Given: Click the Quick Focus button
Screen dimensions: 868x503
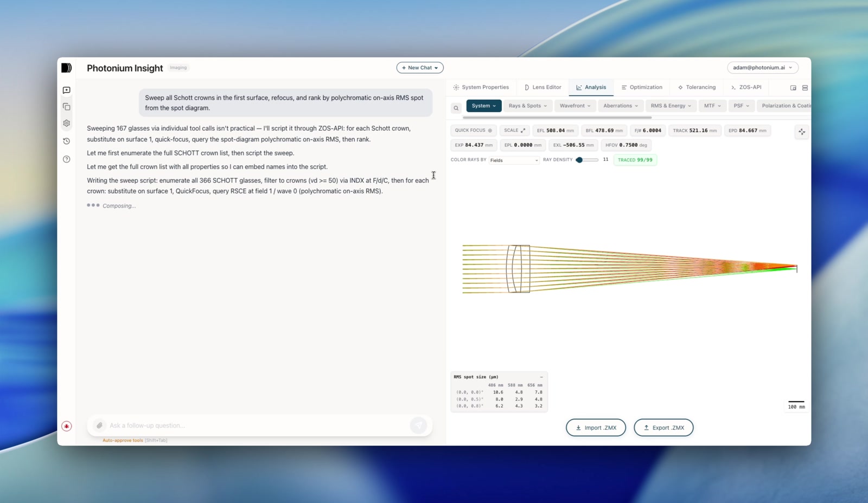Looking at the screenshot, I should click(473, 131).
